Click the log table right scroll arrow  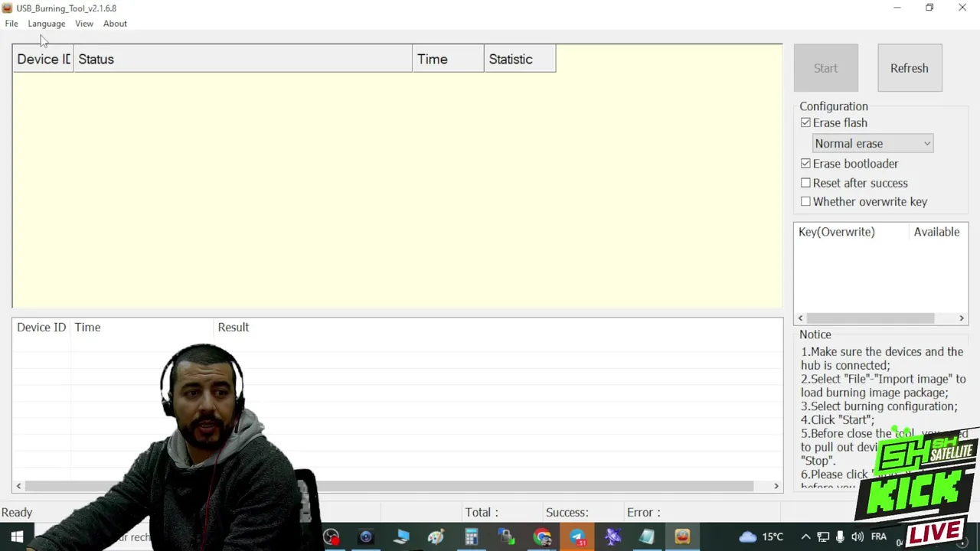776,486
